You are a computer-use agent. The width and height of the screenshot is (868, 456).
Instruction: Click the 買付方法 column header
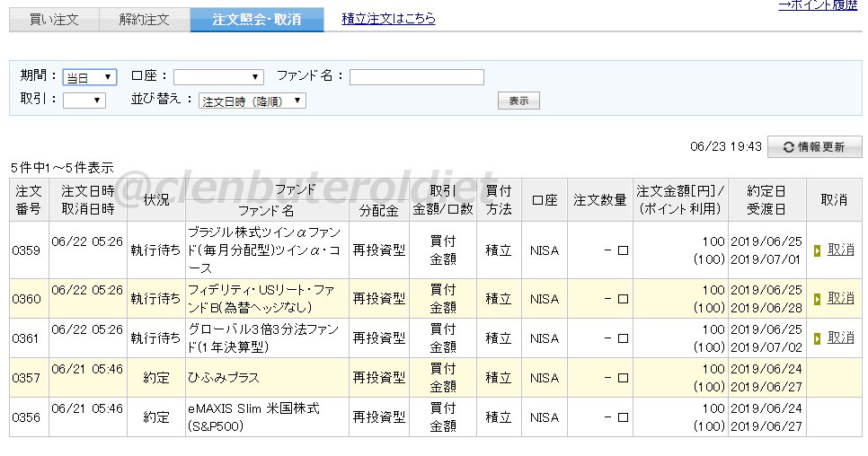pos(498,200)
